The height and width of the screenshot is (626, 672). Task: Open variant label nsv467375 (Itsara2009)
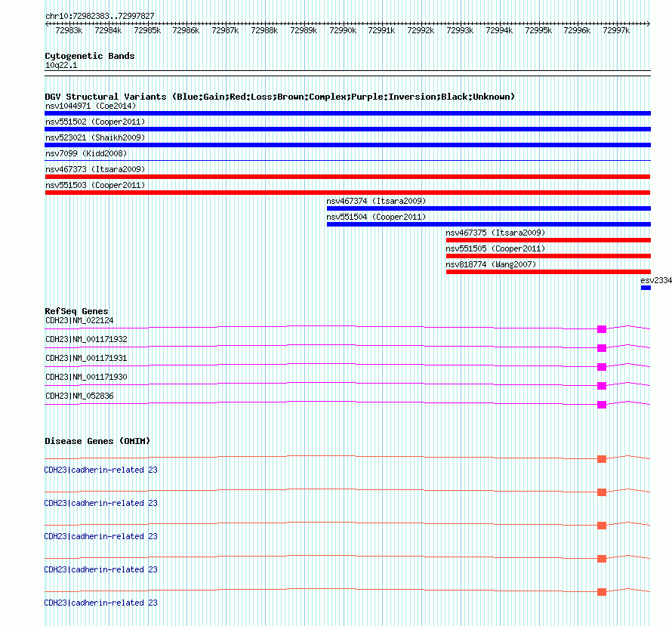pos(495,233)
